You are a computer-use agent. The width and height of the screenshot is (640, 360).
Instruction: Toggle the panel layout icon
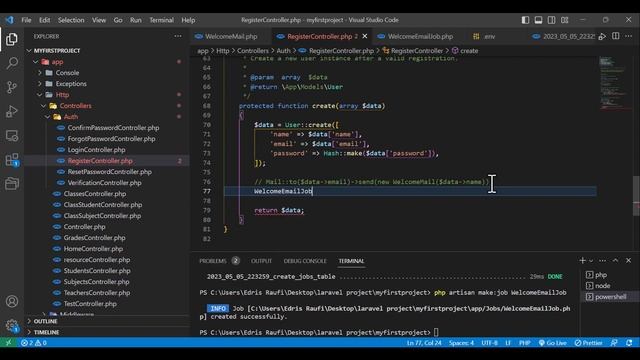538,20
